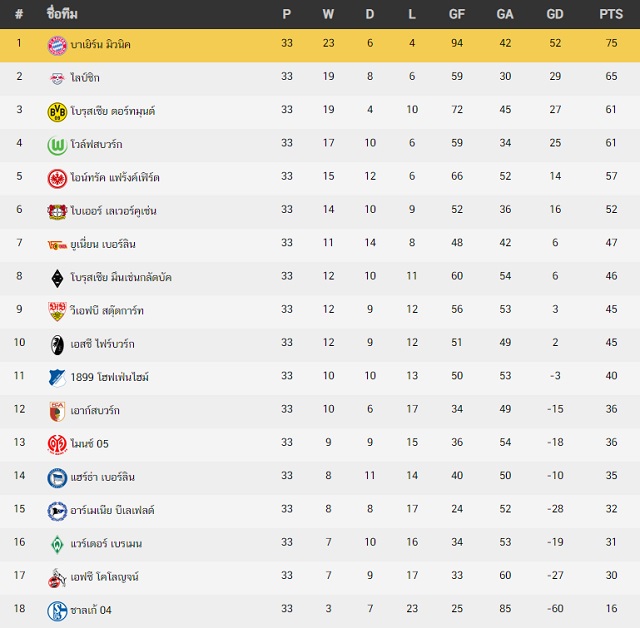Open the Mainz 05 red logo
Image resolution: width=640 pixels, height=628 pixels.
pyautogui.click(x=57, y=444)
